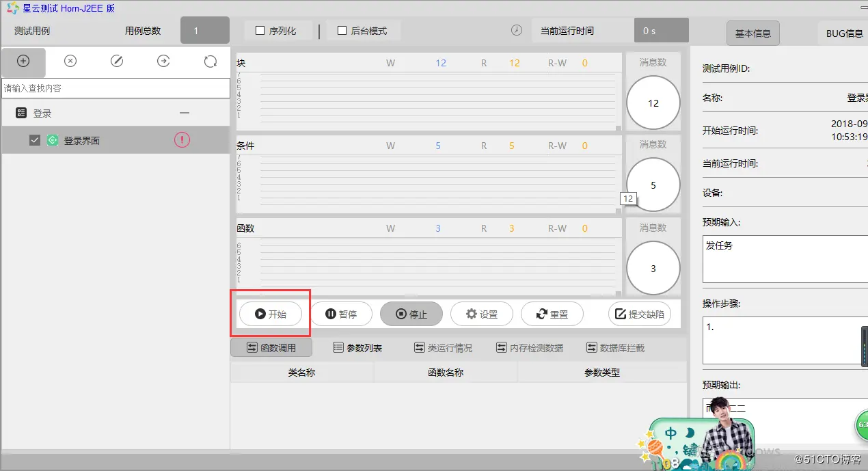Click the 预期输入 text box containing 发任务
Viewport: 868px width, 471px height.
pos(785,259)
